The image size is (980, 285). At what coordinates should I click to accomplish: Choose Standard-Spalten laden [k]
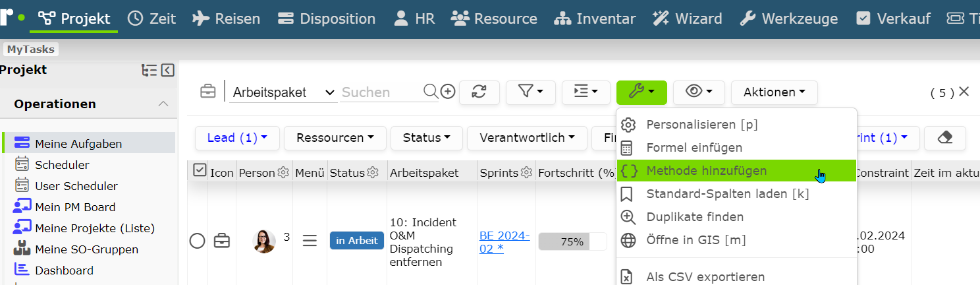pos(736,194)
